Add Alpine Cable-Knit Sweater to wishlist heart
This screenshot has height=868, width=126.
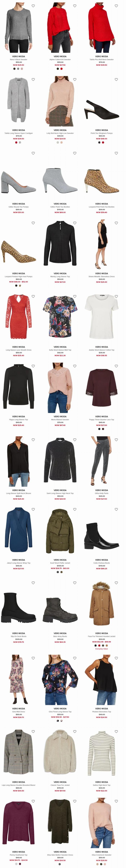[x=75, y=6]
